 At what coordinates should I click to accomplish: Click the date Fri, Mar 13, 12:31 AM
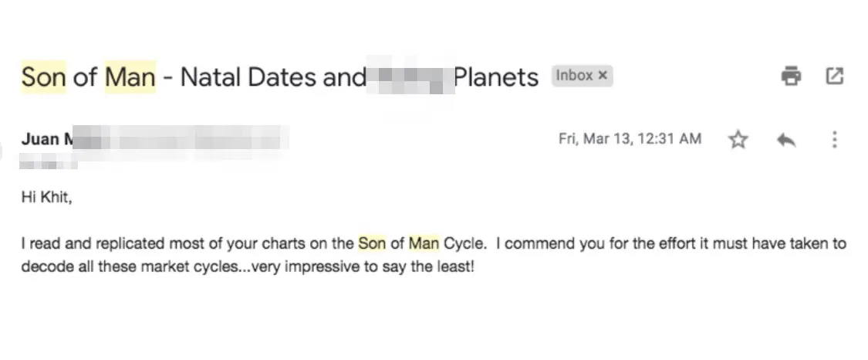pyautogui.click(x=630, y=138)
